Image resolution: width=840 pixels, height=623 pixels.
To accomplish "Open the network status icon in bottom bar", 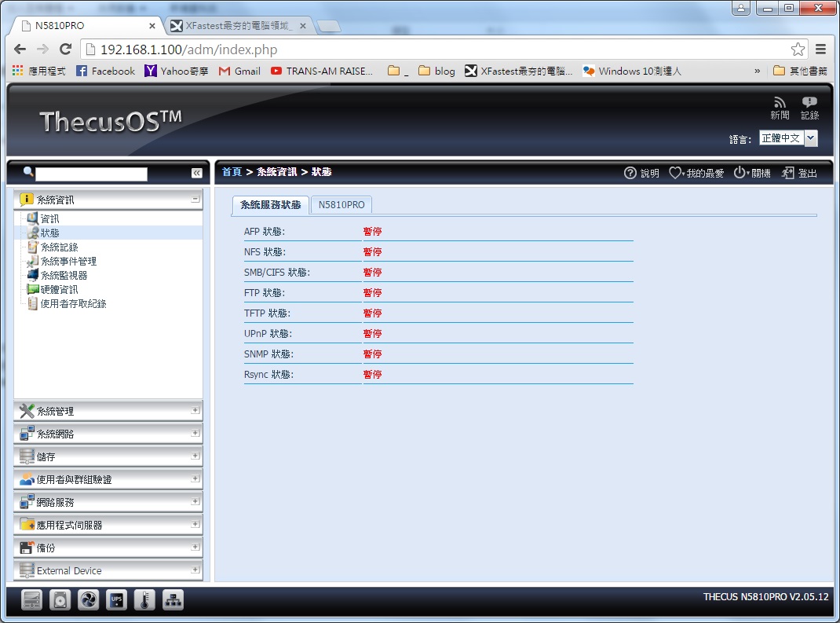I will [173, 600].
